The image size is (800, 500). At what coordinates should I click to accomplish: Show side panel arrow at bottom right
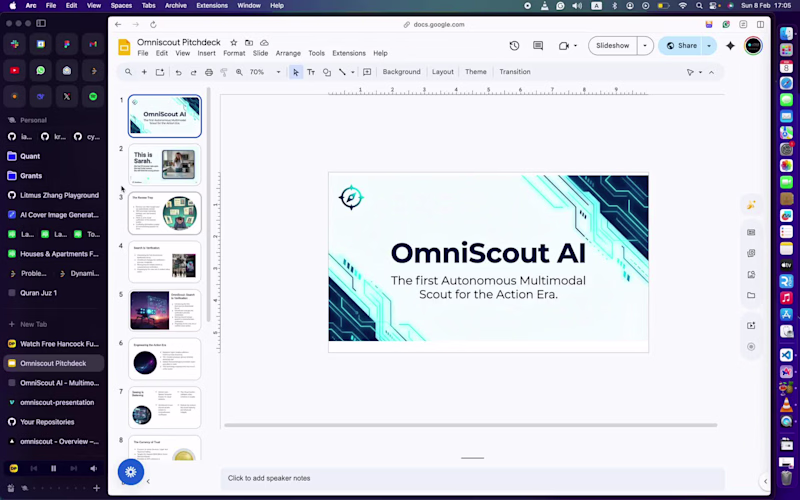(765, 481)
